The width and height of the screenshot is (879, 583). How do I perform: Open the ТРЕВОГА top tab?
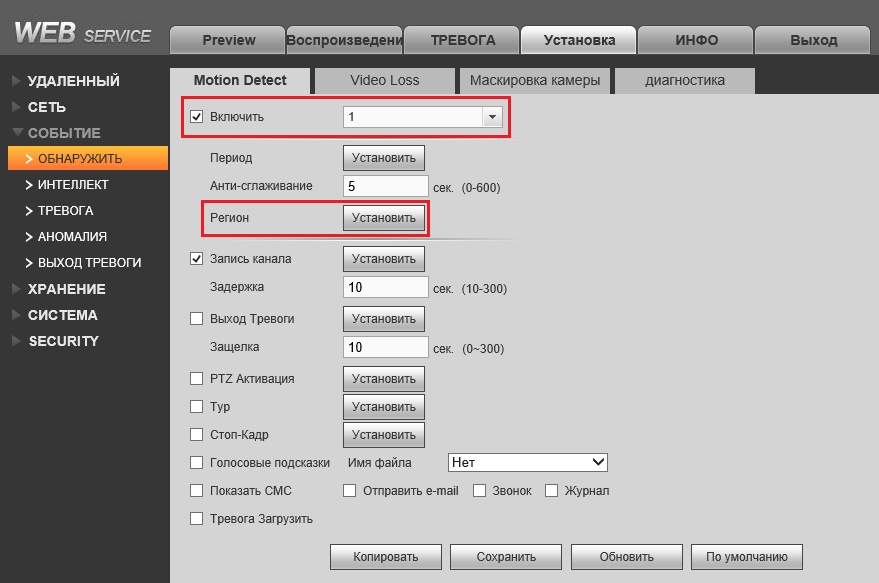[462, 40]
